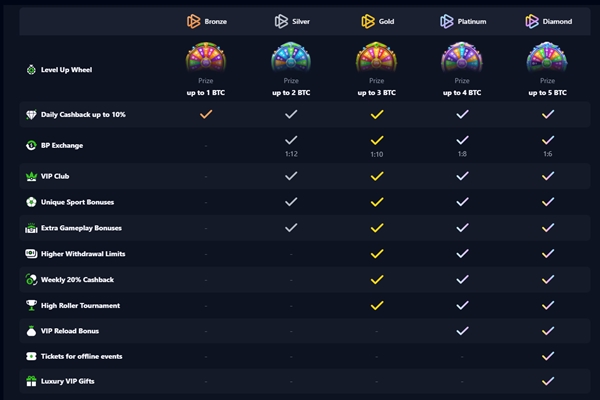Click the Extra Gameplay Bonuses icon
Image resolution: width=600 pixels, height=400 pixels.
coord(31,228)
